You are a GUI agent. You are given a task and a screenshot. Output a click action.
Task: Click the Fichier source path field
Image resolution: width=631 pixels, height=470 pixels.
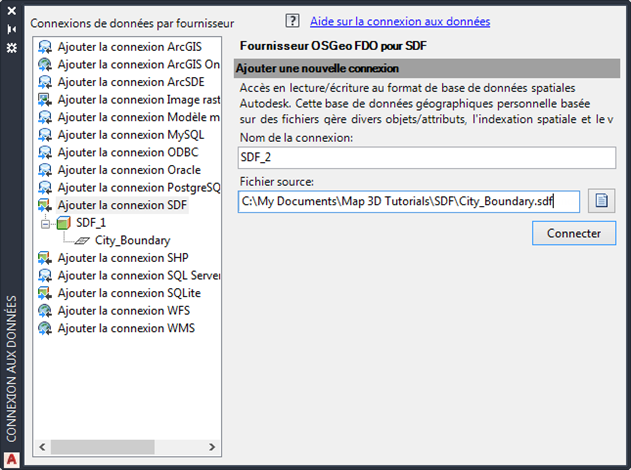[x=410, y=202]
